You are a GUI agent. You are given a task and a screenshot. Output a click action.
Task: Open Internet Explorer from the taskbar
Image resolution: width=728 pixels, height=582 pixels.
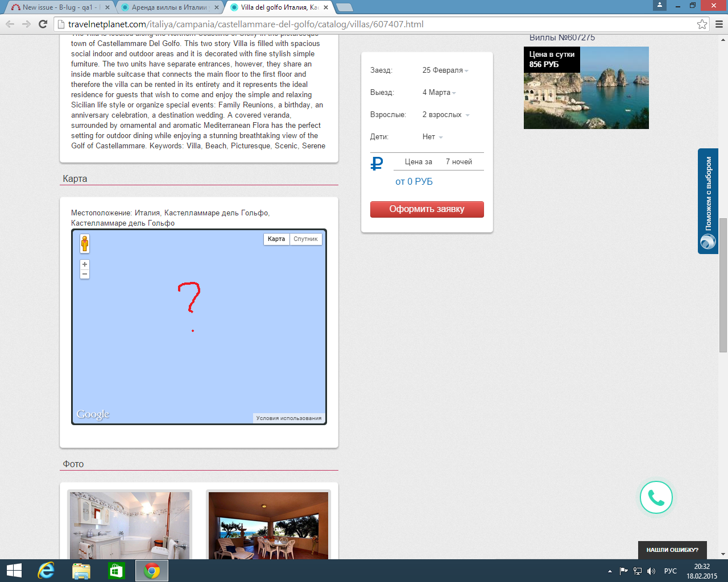click(45, 571)
